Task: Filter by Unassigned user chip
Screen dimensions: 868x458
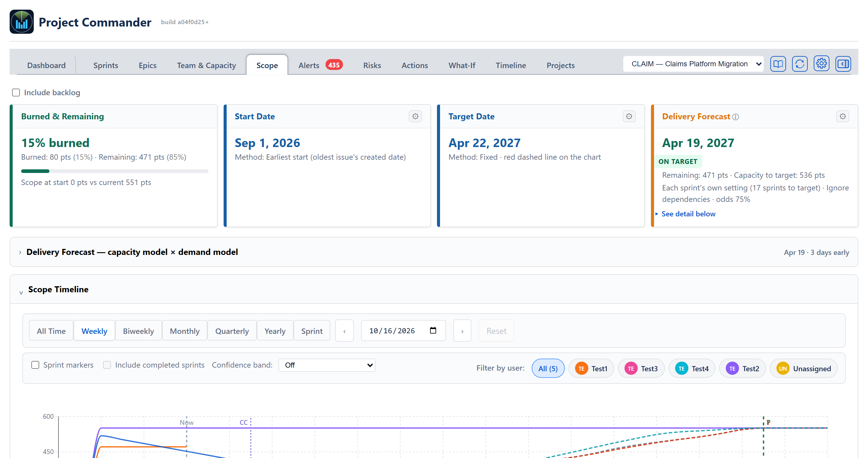Action: pos(804,369)
